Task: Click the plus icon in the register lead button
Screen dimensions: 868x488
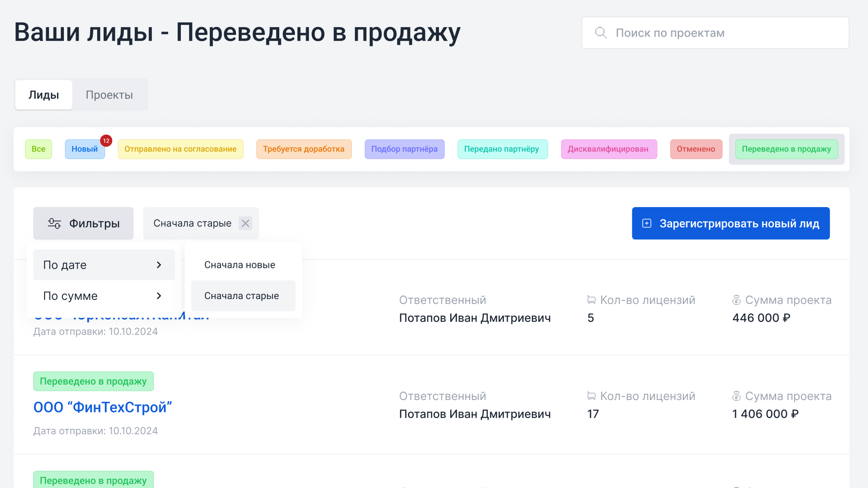Action: pyautogui.click(x=647, y=224)
